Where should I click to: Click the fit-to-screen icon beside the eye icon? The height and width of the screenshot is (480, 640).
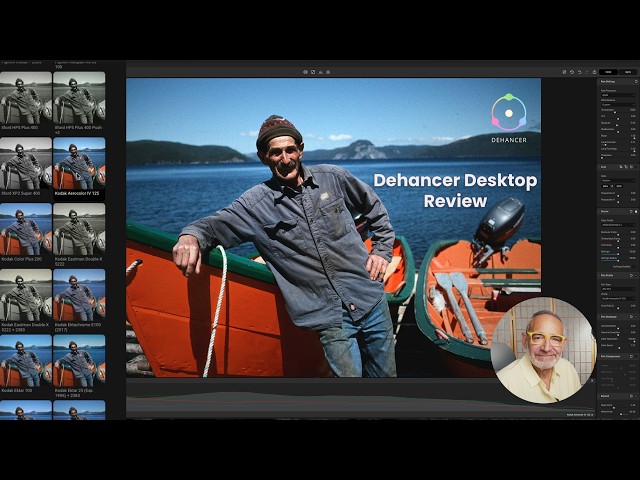313,72
